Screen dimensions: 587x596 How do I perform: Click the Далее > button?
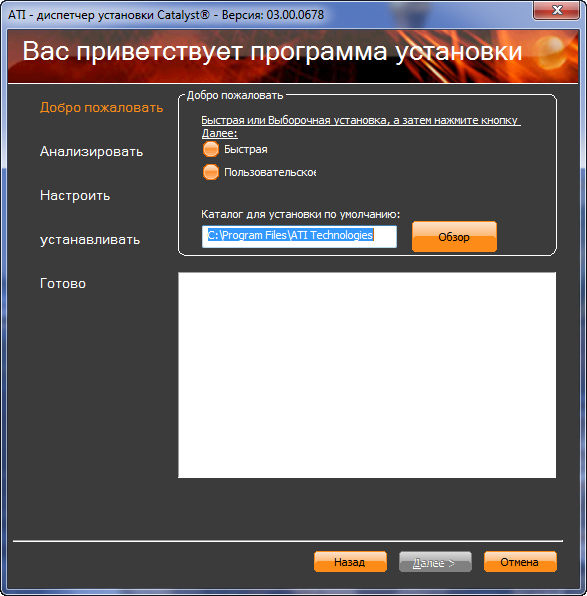point(435,562)
